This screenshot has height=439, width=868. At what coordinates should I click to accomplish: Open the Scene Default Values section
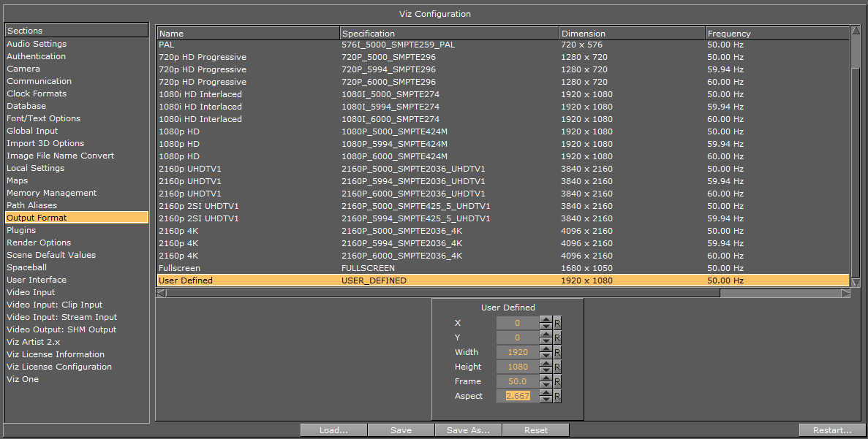click(x=76, y=256)
